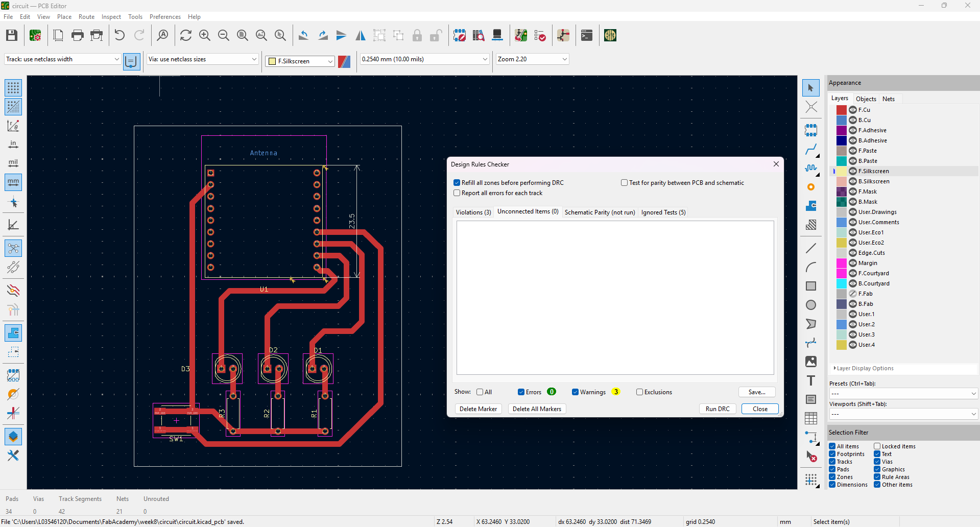The image size is (980, 527).
Task: Select the Route Tracks tool
Action: (810, 150)
